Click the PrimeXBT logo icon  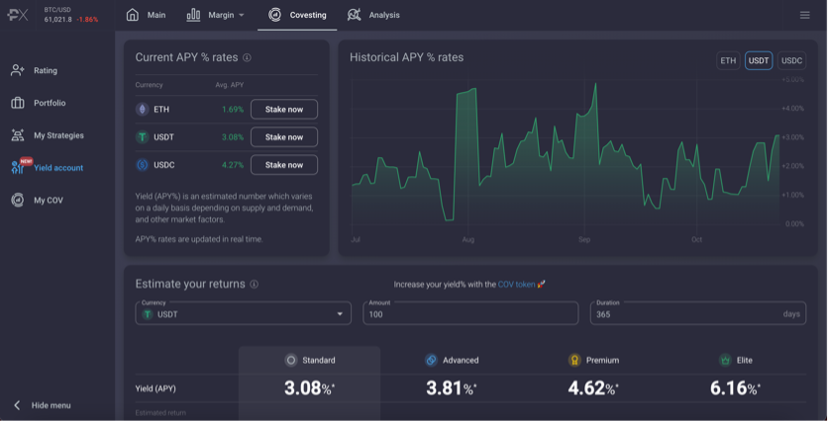[19, 15]
